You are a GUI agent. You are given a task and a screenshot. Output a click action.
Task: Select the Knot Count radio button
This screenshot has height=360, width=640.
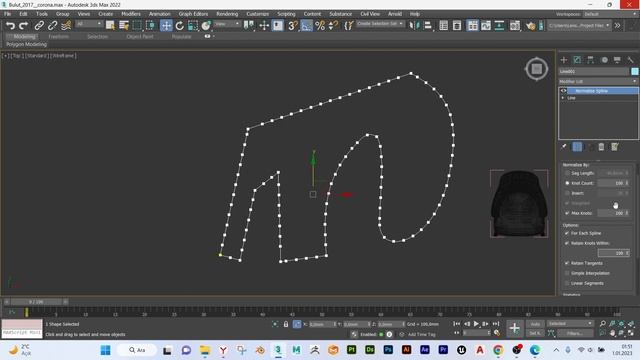[x=567, y=183]
